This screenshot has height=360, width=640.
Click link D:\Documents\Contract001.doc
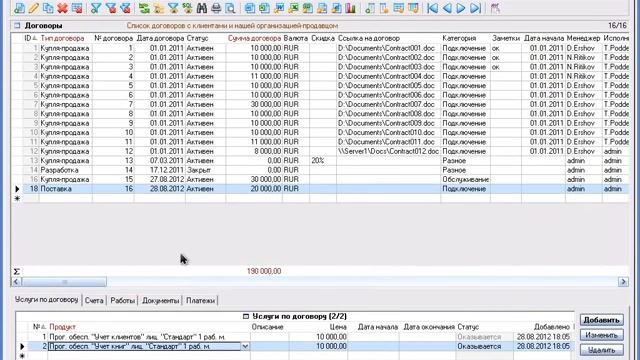[x=386, y=48]
